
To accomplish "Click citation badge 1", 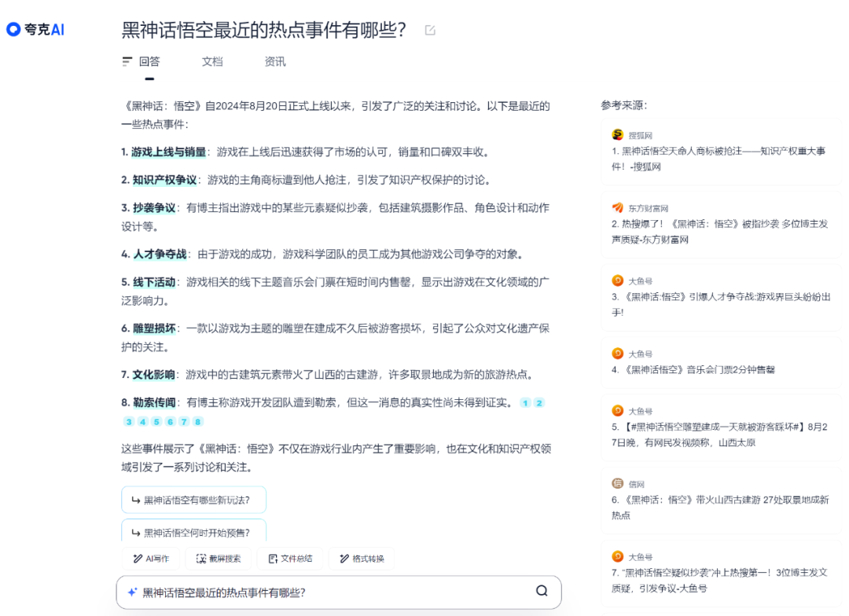I will pyautogui.click(x=525, y=403).
